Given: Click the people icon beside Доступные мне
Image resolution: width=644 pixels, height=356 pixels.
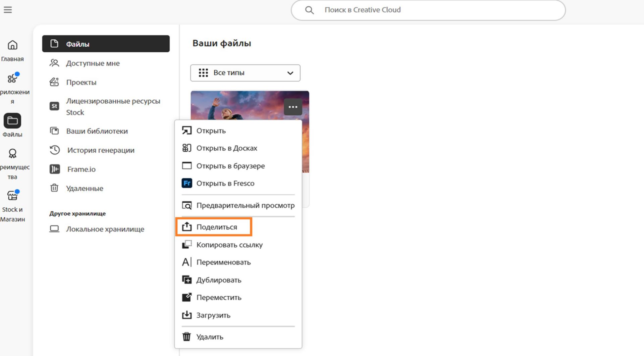Looking at the screenshot, I should pyautogui.click(x=54, y=63).
